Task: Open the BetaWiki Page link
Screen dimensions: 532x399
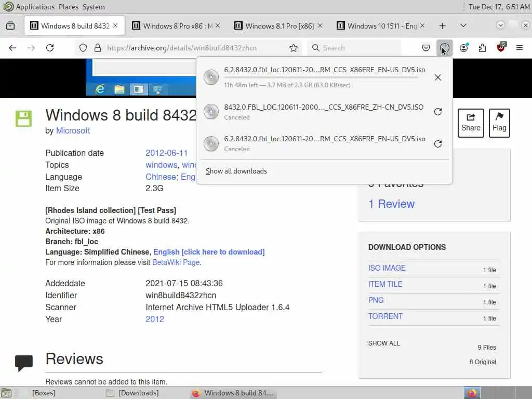Action: [x=176, y=262]
